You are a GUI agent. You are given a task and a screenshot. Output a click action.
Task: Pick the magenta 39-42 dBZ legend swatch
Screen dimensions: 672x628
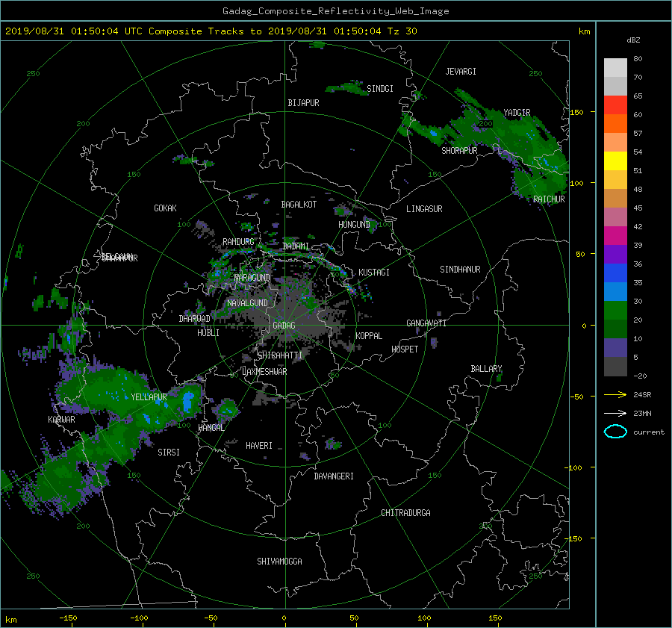tap(615, 235)
